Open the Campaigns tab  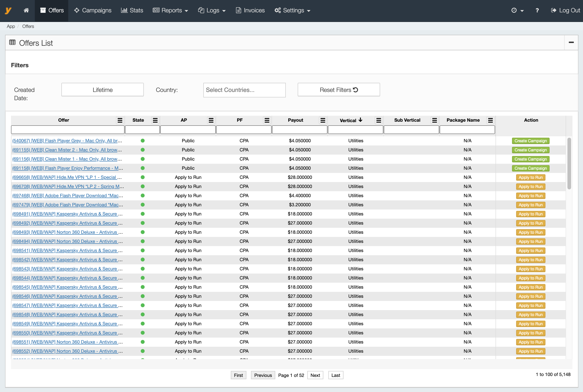[93, 10]
